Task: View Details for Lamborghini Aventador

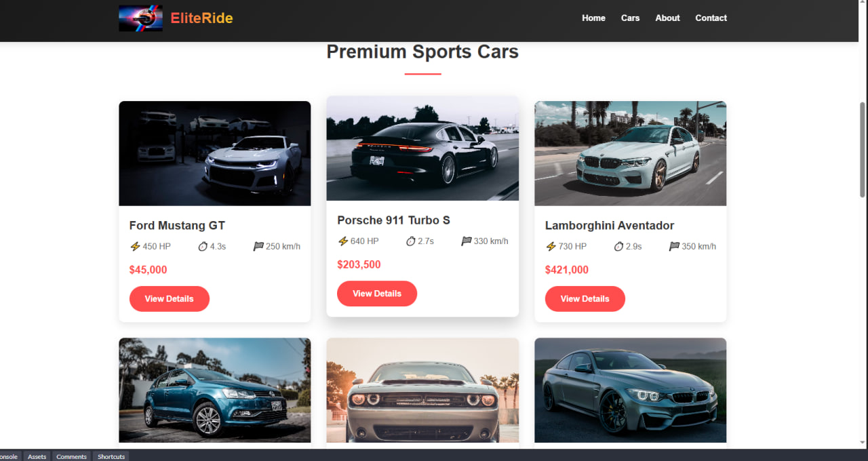Action: [585, 299]
